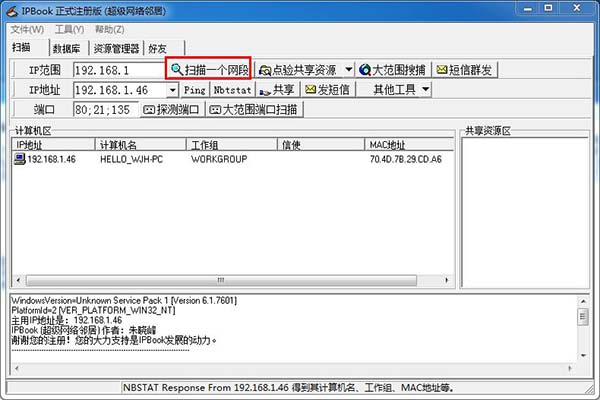Click the log pane scroll-up arrow
600x400 pixels.
point(583,301)
